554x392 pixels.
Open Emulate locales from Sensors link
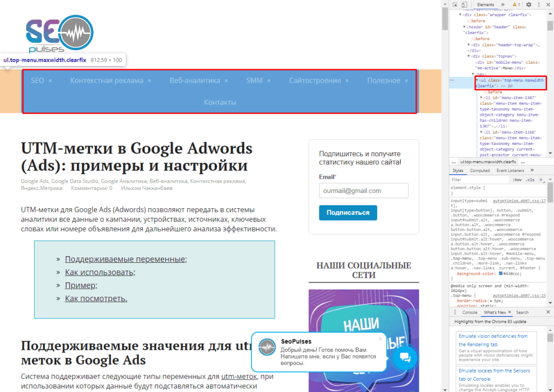pyautogui.click(x=494, y=375)
